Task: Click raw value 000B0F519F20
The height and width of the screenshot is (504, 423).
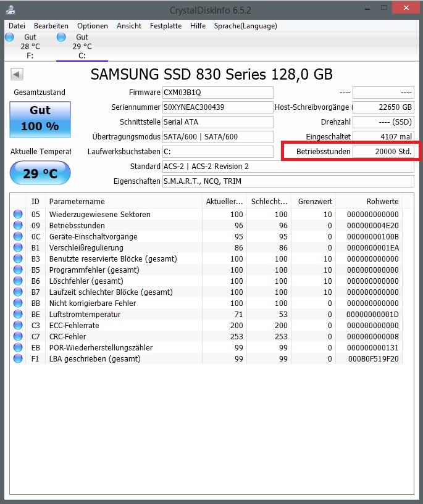Action: [373, 358]
